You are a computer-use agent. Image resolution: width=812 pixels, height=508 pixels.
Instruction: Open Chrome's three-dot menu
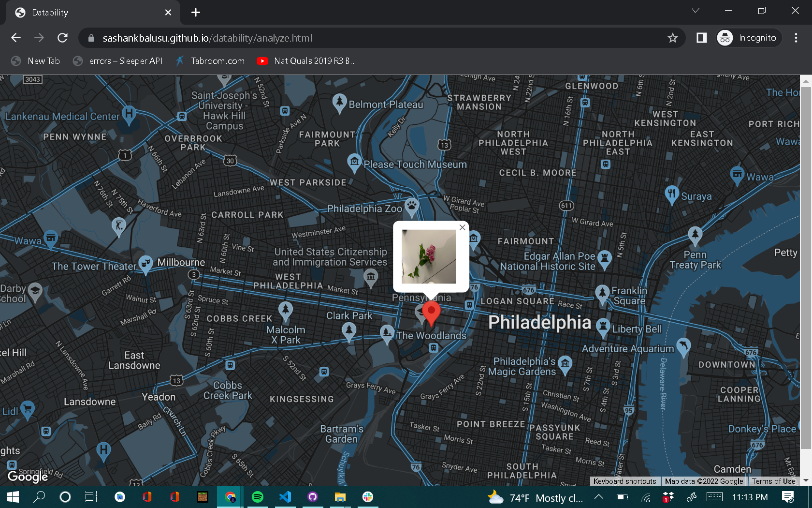click(796, 38)
